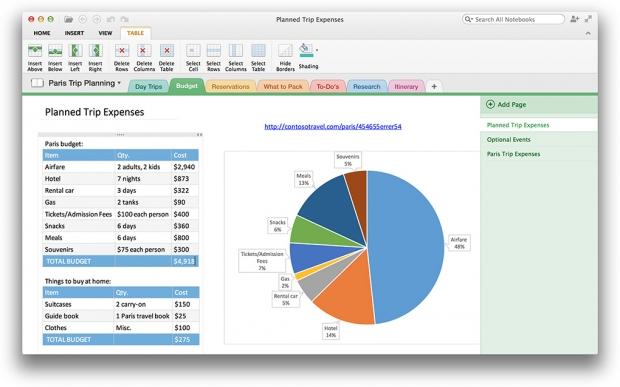Open the Optional Events page
620x387 pixels.
click(539, 140)
